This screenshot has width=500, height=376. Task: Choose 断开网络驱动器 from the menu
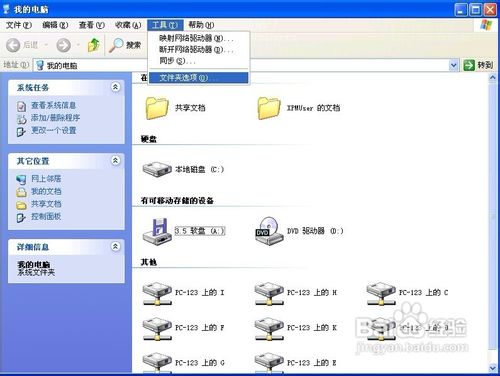coord(199,50)
